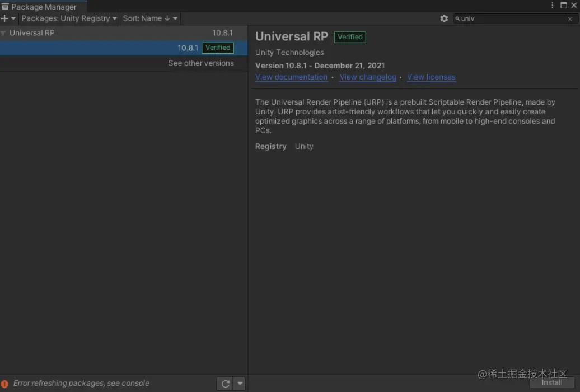Open the Packages: Unity Registry dropdown
This screenshot has width=580, height=392.
pyautogui.click(x=69, y=18)
